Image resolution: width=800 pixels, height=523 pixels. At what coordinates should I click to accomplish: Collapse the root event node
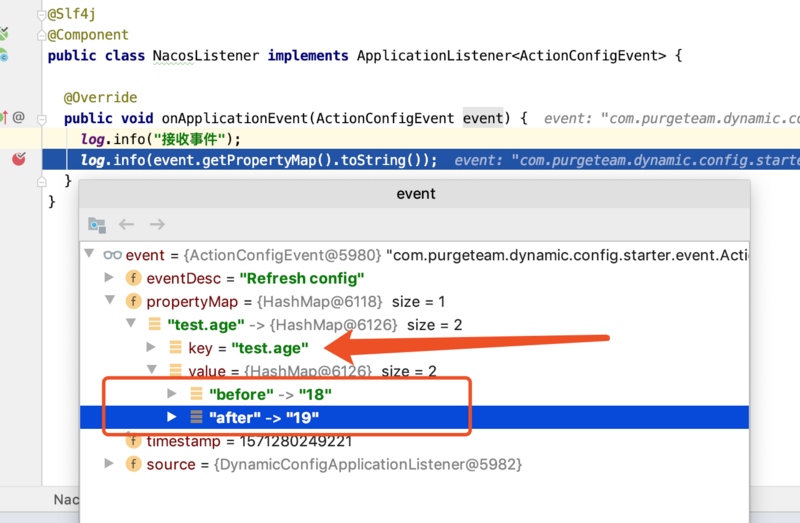coord(89,253)
